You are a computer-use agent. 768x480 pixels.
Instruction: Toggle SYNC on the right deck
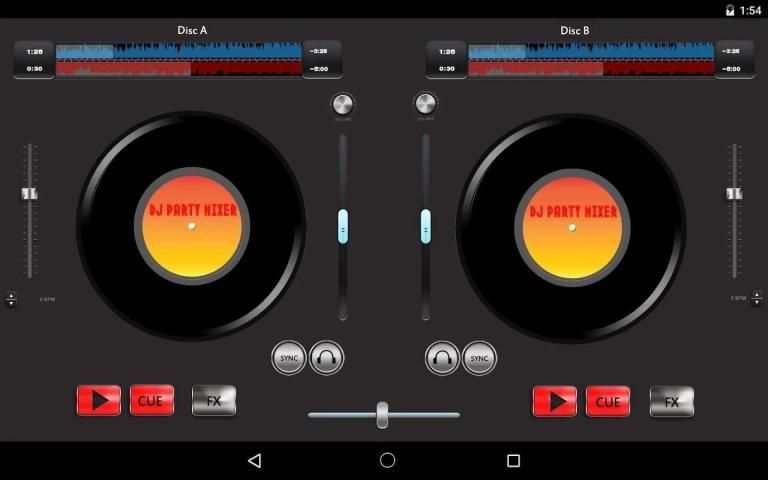[x=479, y=357]
